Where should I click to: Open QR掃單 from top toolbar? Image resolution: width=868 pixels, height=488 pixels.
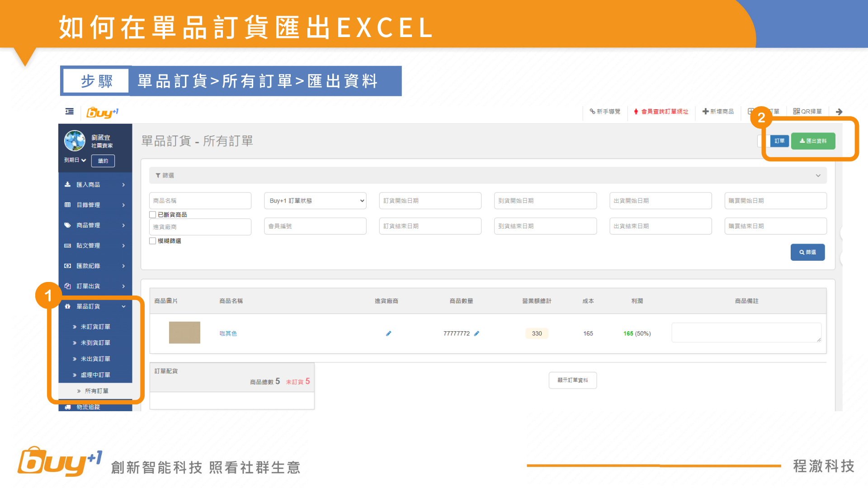pos(807,112)
